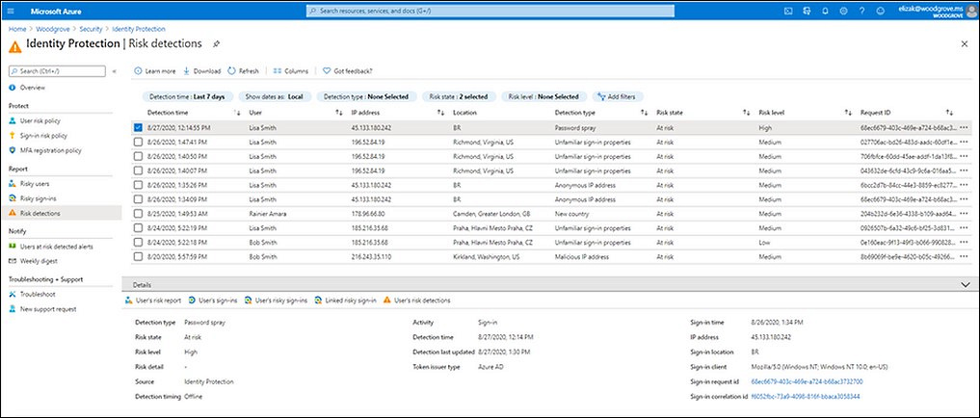Open Weekly digest
Screen dimensions: 980x418
click(x=39, y=261)
